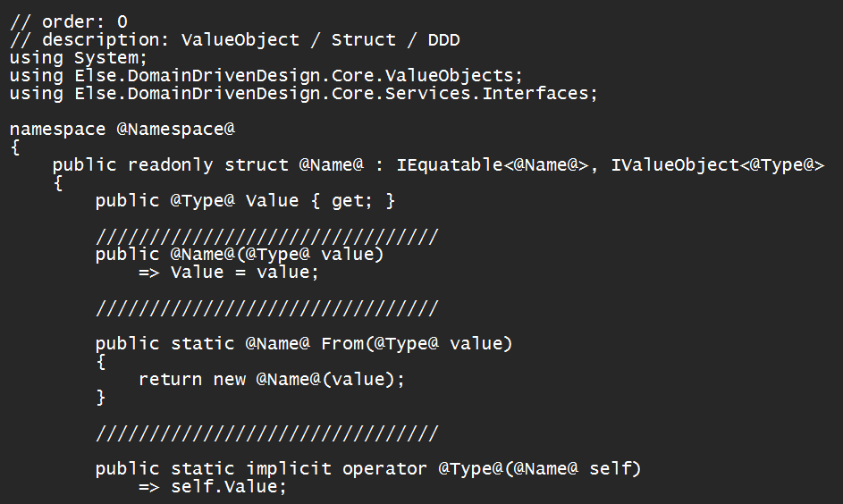Click the namespace keyword
Image resolution: width=843 pixels, height=504 pixels.
pos(57,129)
